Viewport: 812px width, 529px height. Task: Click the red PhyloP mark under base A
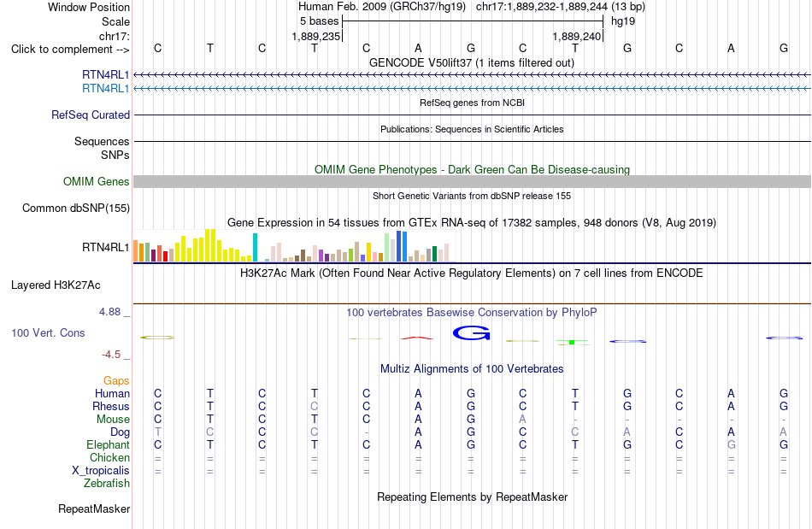tap(417, 338)
